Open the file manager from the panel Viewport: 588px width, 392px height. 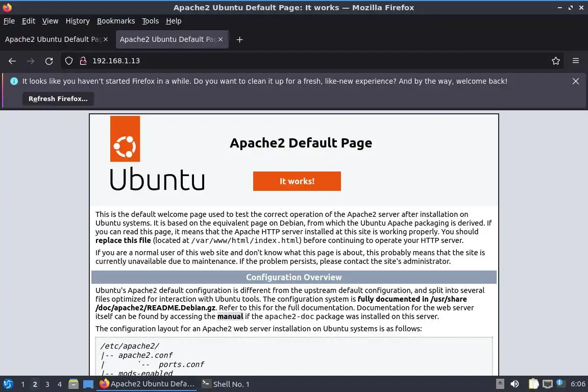pos(73,384)
